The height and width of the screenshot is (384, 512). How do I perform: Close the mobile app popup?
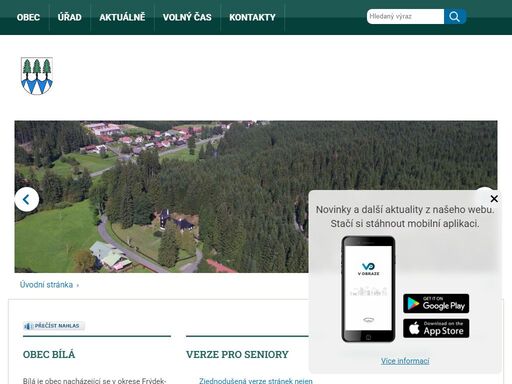(x=494, y=199)
